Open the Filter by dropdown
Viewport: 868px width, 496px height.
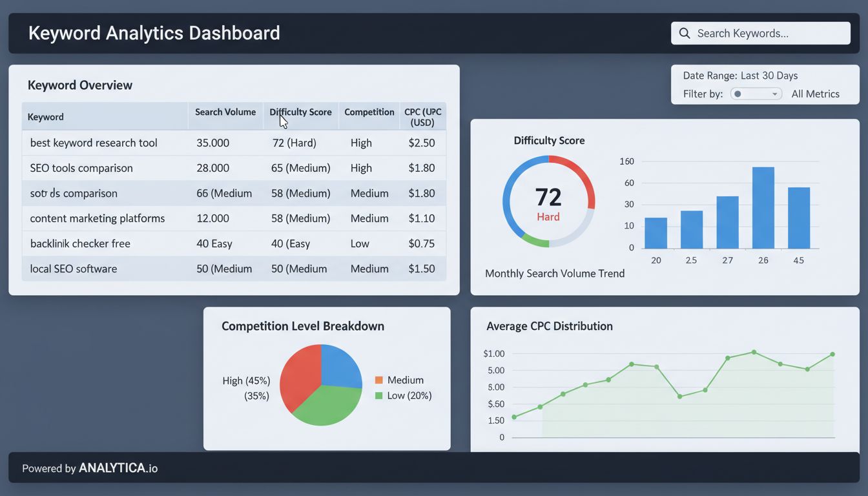pyautogui.click(x=756, y=94)
